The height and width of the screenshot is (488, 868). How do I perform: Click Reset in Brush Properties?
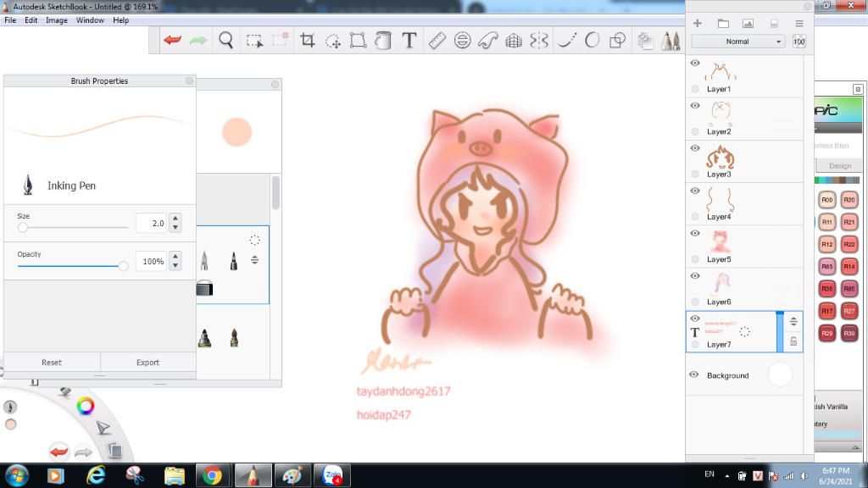click(x=52, y=363)
